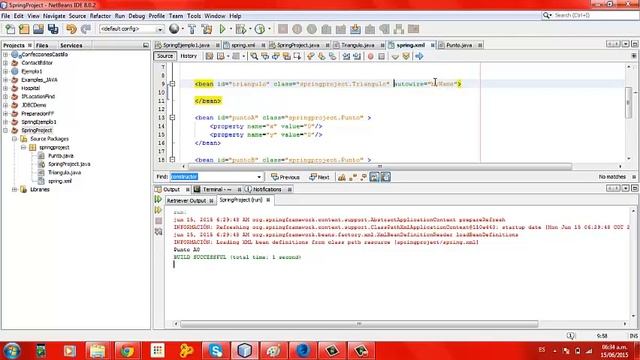Collapse the Source Packages tree node
The width and height of the screenshot is (640, 360).
pyautogui.click(x=14, y=139)
